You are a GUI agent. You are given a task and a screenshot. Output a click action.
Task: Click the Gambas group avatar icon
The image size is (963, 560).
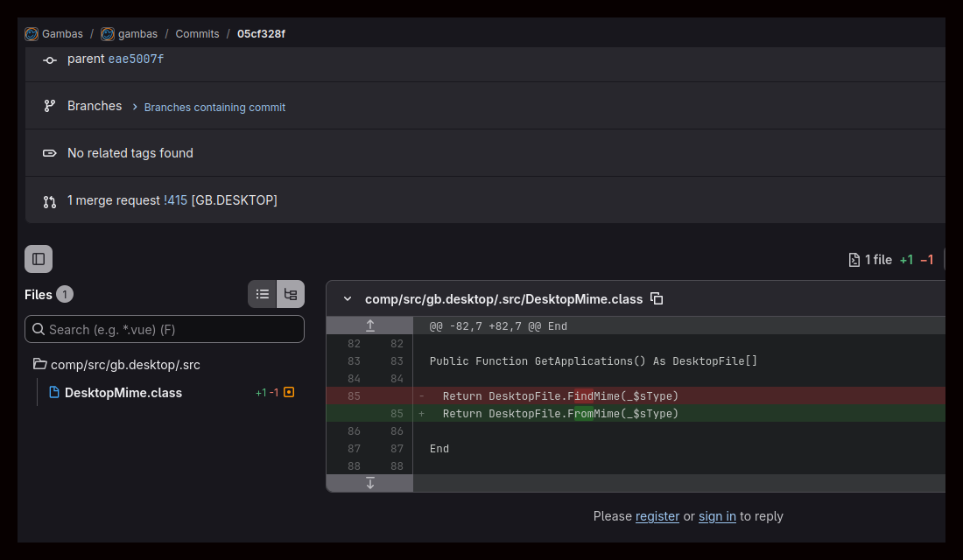[32, 34]
